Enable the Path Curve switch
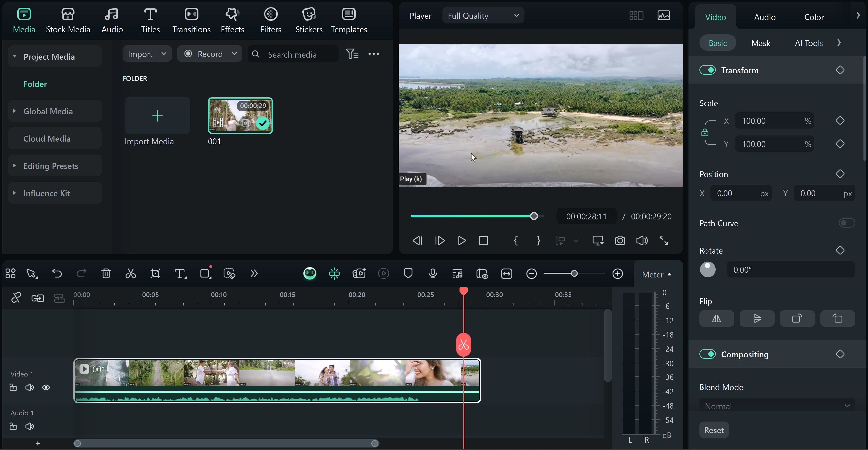 846,223
